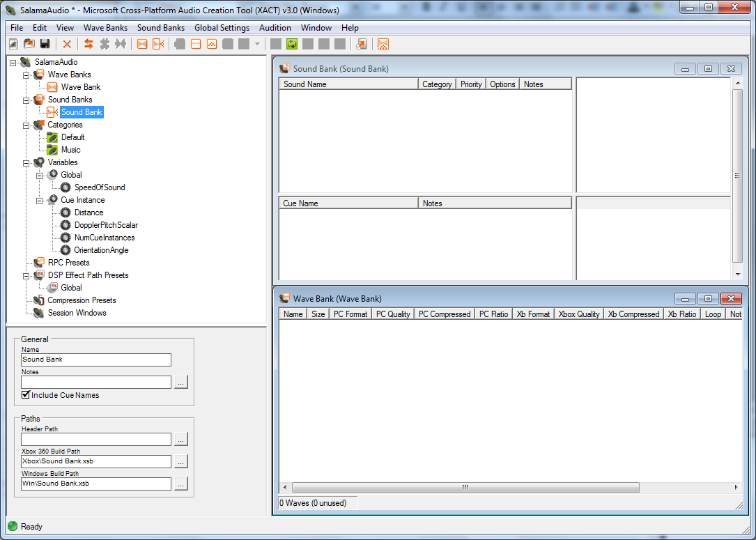Viewport: 756px width, 540px height.
Task: Click the Xbox 360 Build Path browse button
Action: click(x=180, y=461)
